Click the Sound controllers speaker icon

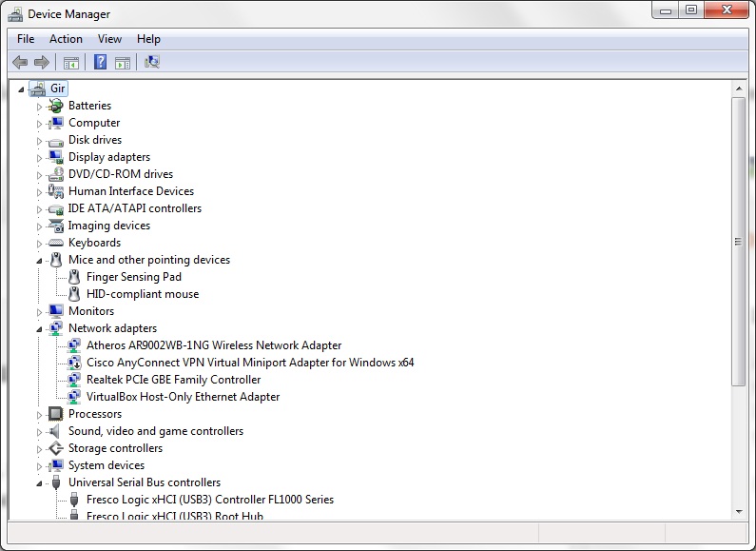point(55,431)
